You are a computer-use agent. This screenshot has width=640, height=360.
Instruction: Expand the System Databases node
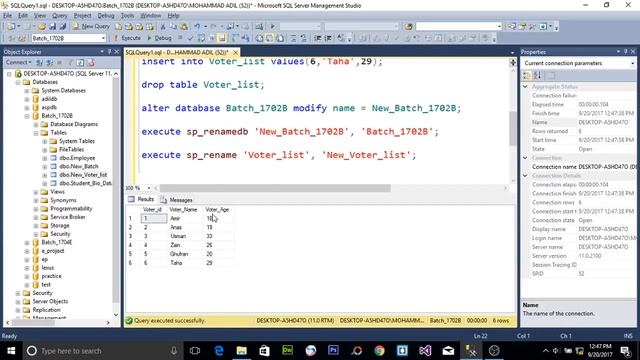(27, 91)
